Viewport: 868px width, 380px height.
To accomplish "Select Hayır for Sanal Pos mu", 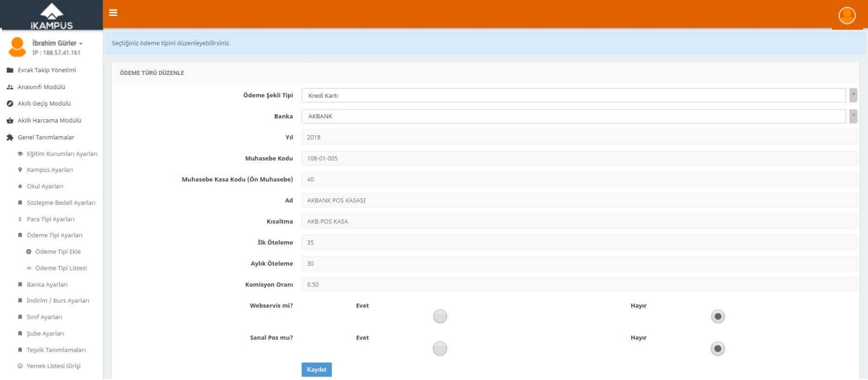I will coord(717,349).
